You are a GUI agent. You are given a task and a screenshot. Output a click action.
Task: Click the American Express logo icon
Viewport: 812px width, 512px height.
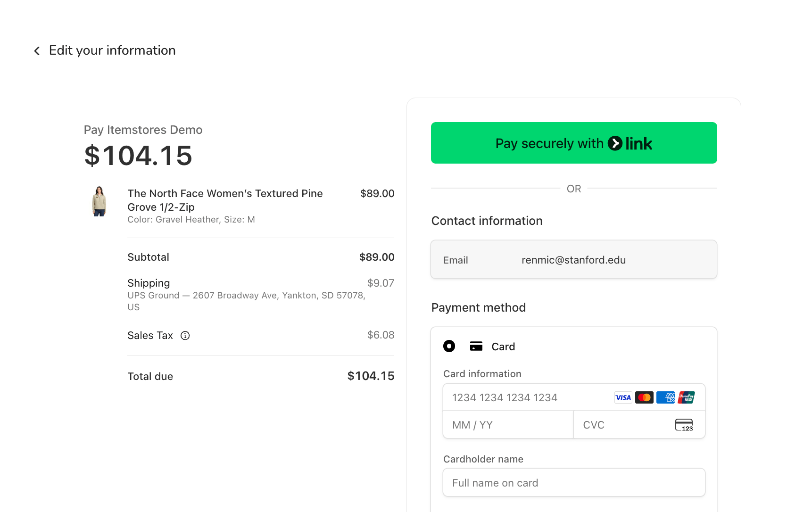[x=665, y=397]
